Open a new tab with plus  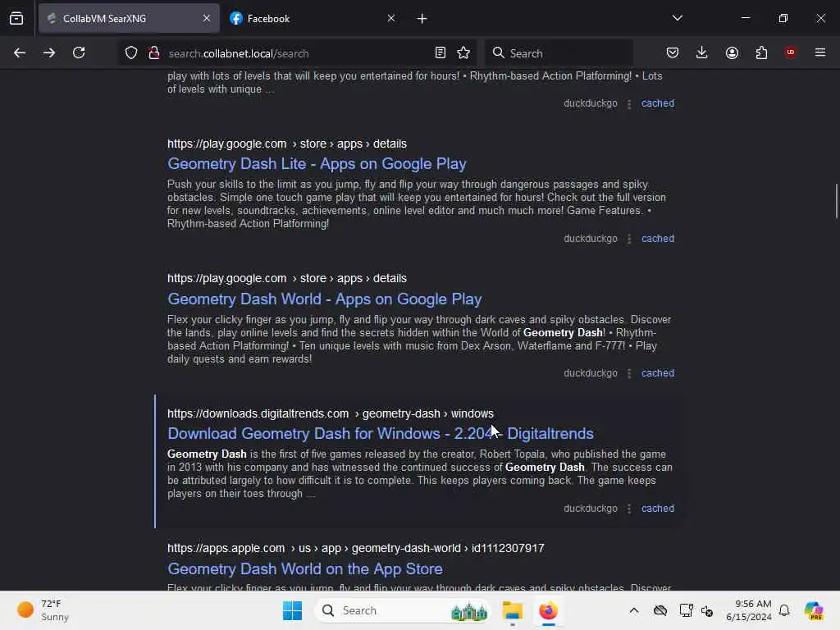tap(422, 19)
